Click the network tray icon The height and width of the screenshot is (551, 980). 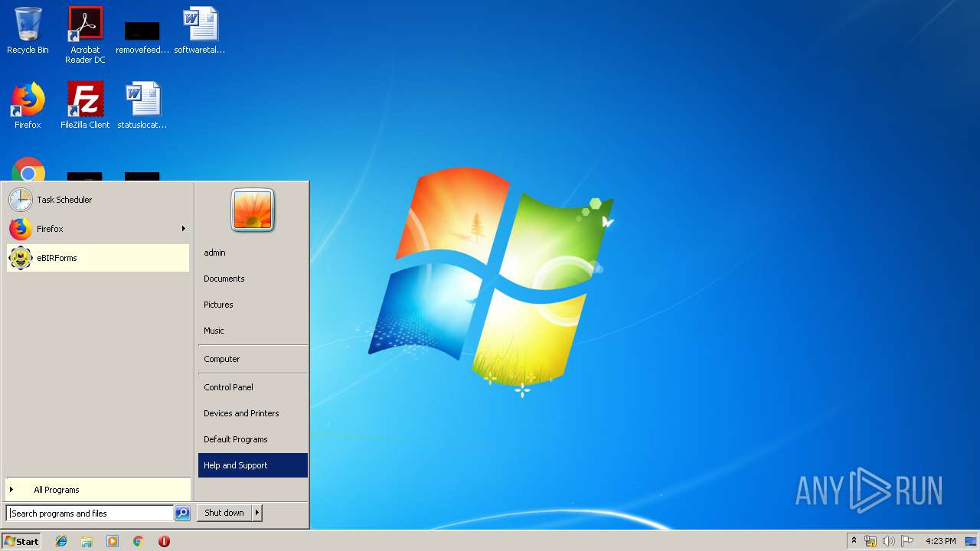tap(871, 541)
